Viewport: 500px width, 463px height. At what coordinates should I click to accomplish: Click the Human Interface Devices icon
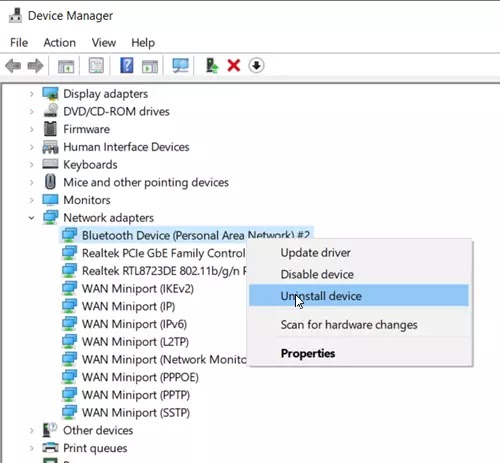click(x=50, y=147)
